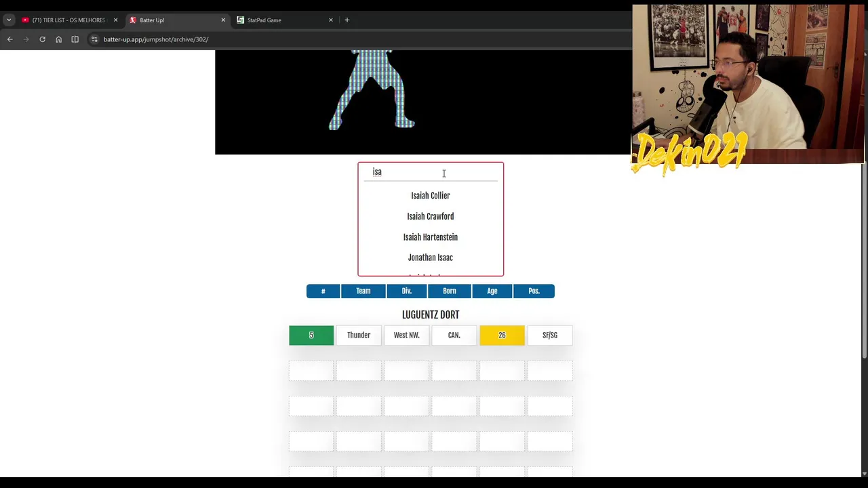The image size is (868, 488).
Task: Focus the address bar URL
Action: click(x=156, y=39)
